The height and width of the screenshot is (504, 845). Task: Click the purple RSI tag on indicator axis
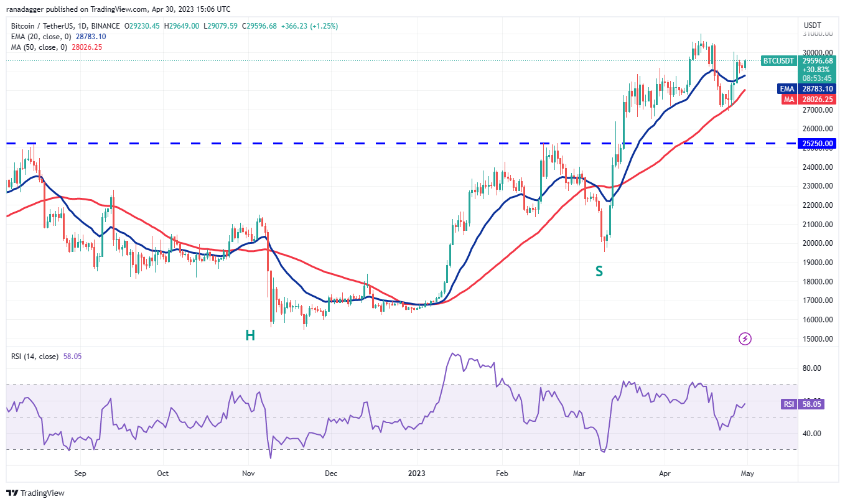pyautogui.click(x=788, y=404)
